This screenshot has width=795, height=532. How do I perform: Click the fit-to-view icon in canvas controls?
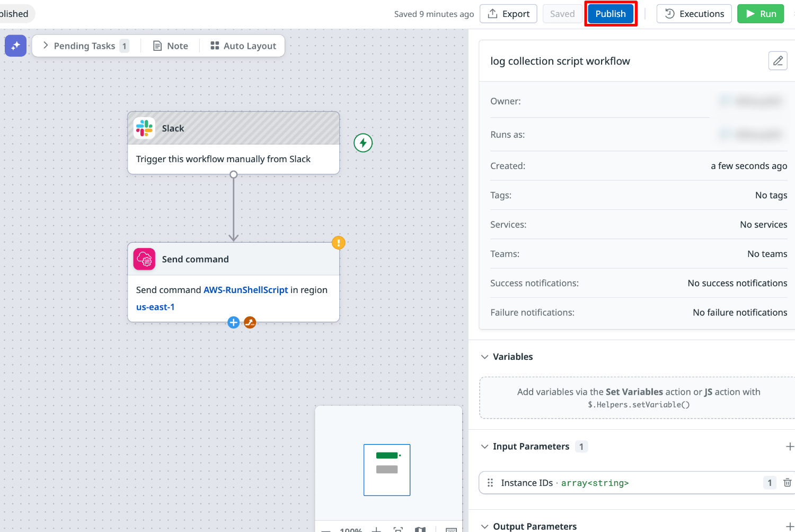pos(398,530)
